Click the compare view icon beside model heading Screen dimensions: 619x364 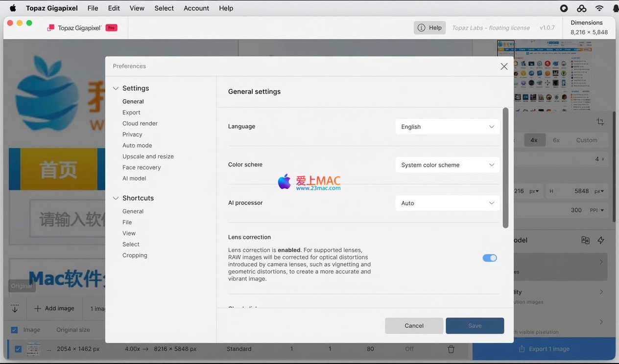pos(585,240)
